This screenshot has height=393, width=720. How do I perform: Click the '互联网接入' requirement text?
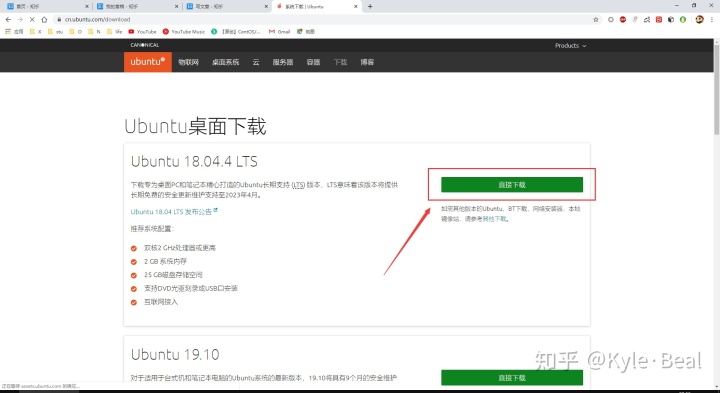[x=161, y=302]
